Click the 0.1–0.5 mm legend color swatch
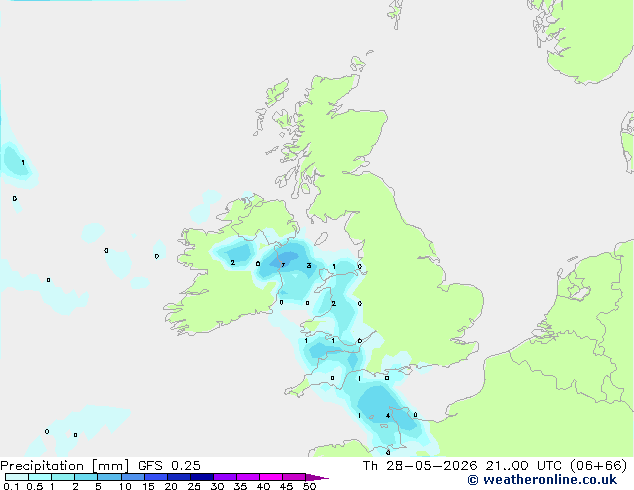634x490 pixels. pyautogui.click(x=17, y=477)
